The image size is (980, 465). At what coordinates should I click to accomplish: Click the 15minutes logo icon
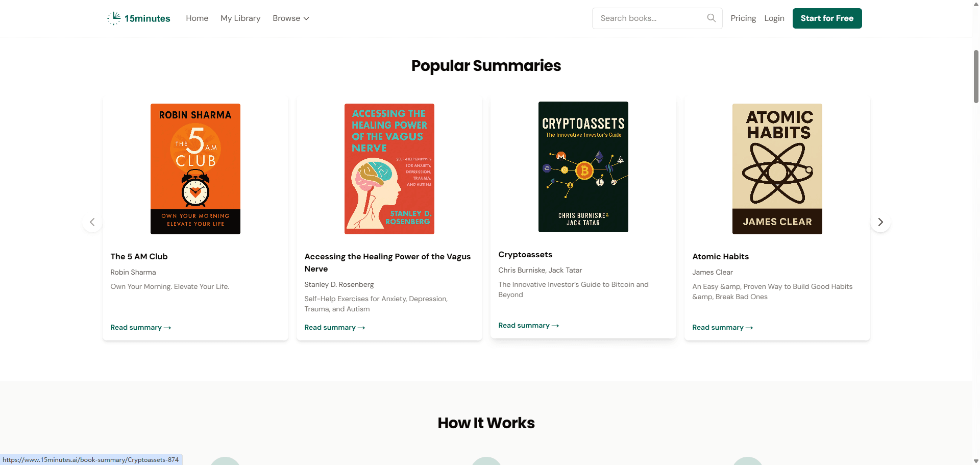pyautogui.click(x=114, y=18)
